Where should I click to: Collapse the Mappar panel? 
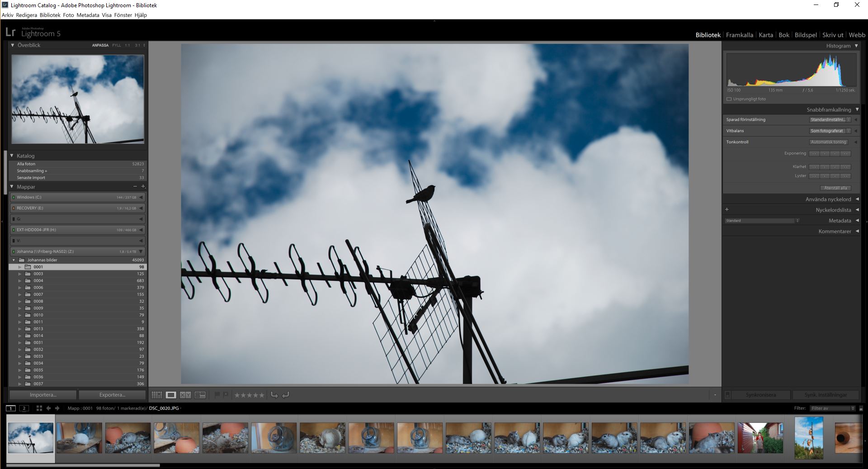(x=12, y=186)
